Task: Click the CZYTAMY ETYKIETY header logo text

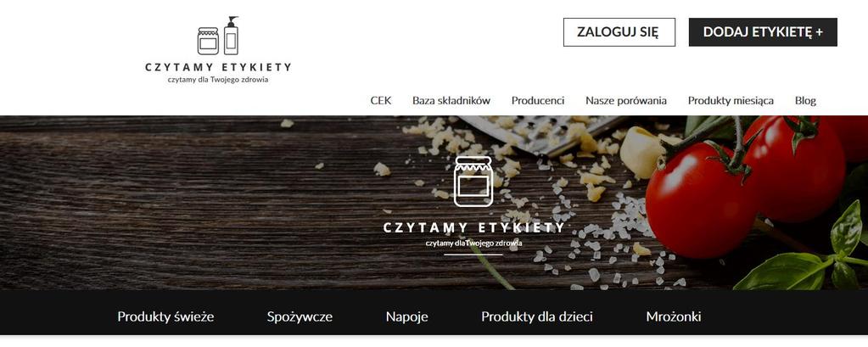Action: [x=218, y=68]
